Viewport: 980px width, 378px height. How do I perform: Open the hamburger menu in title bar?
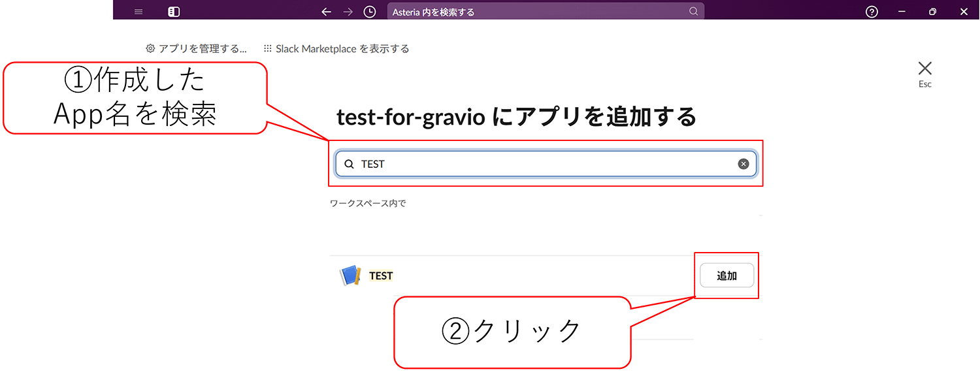[138, 12]
